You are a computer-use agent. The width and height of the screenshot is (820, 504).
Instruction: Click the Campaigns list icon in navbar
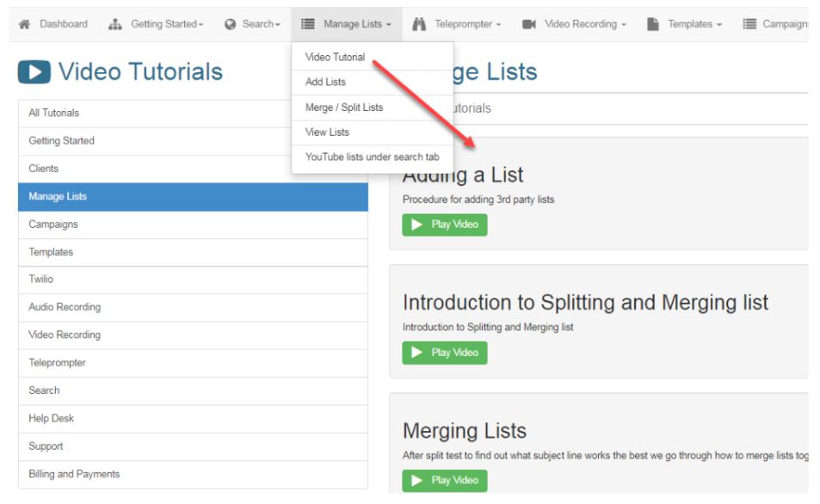point(749,24)
